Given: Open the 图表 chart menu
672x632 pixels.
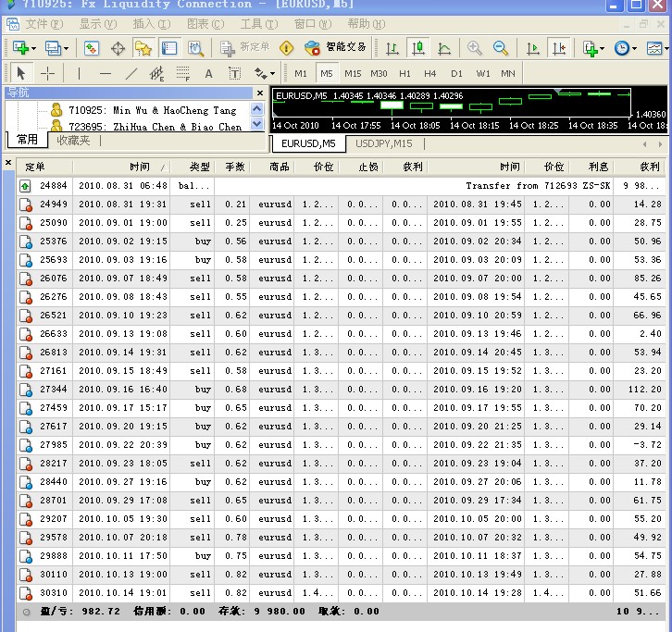Looking at the screenshot, I should tap(205, 24).
